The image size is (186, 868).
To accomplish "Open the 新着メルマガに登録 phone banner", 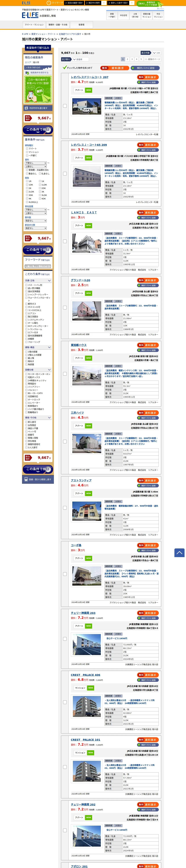I will click(38, 89).
